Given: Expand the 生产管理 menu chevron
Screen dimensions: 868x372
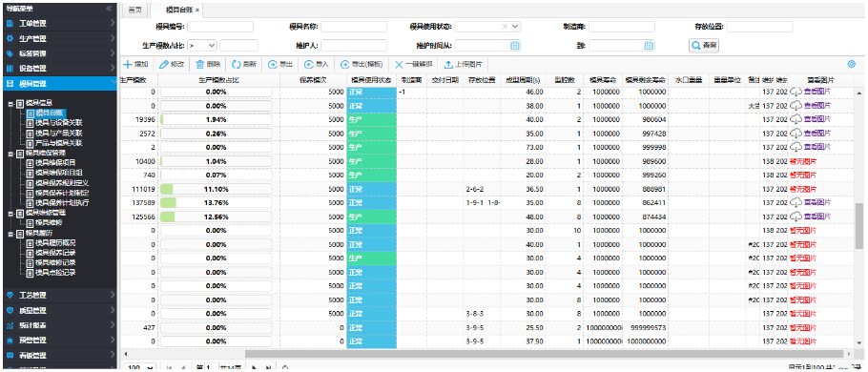Looking at the screenshot, I should tap(112, 38).
